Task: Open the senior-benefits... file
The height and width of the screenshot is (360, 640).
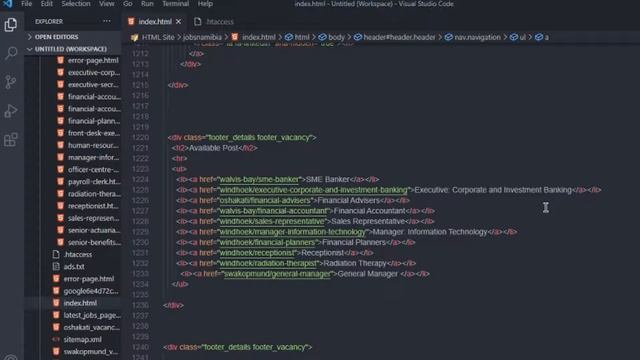Action: 94,242
